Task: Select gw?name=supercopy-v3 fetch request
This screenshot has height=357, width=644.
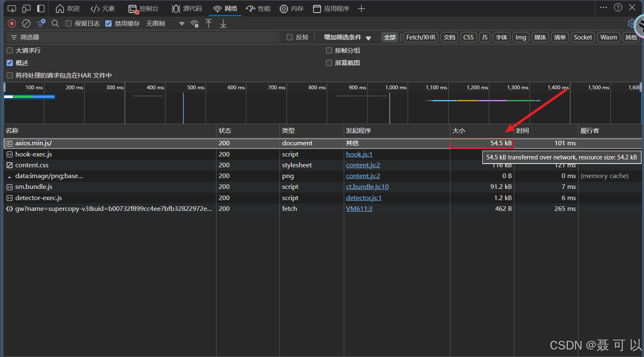Action: tap(323, 209)
